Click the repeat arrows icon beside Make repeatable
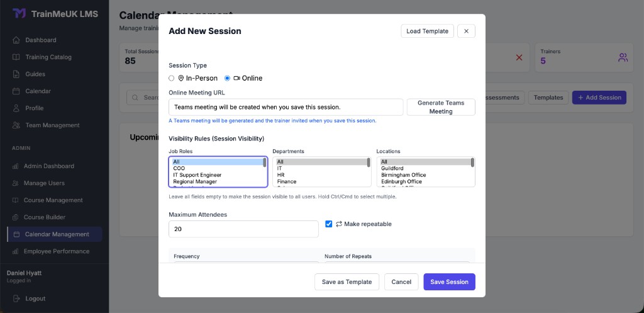The height and width of the screenshot is (313, 644). [339, 224]
